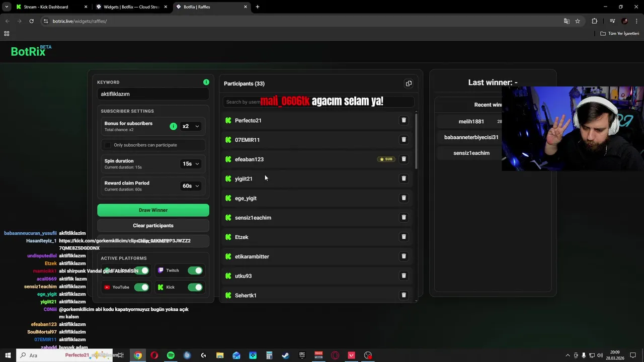This screenshot has width=644, height=362.
Task: Select participant name etikarambitter
Action: pos(252,256)
